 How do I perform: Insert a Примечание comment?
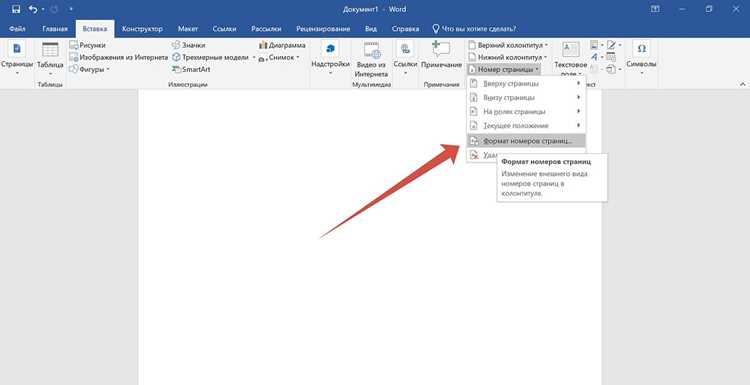coord(441,55)
